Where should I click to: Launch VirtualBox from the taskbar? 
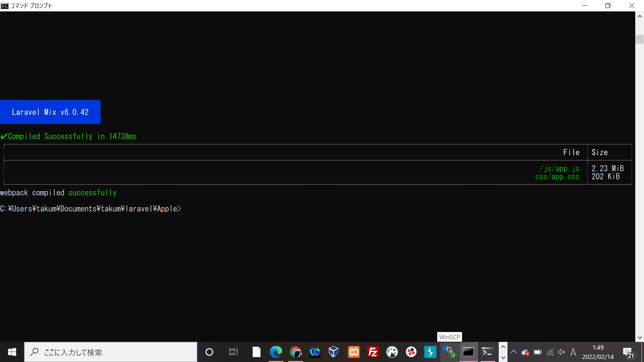click(334, 352)
